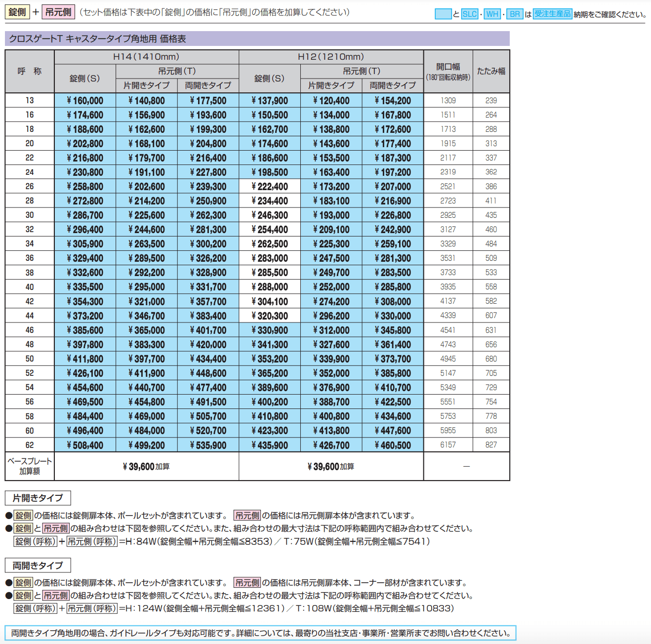Click the bottom ガイドレールタイプ notice box
The image size is (651, 644).
259,631
